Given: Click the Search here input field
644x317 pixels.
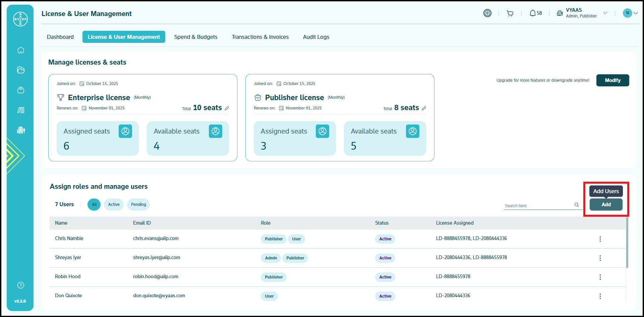Looking at the screenshot, I should pos(538,206).
